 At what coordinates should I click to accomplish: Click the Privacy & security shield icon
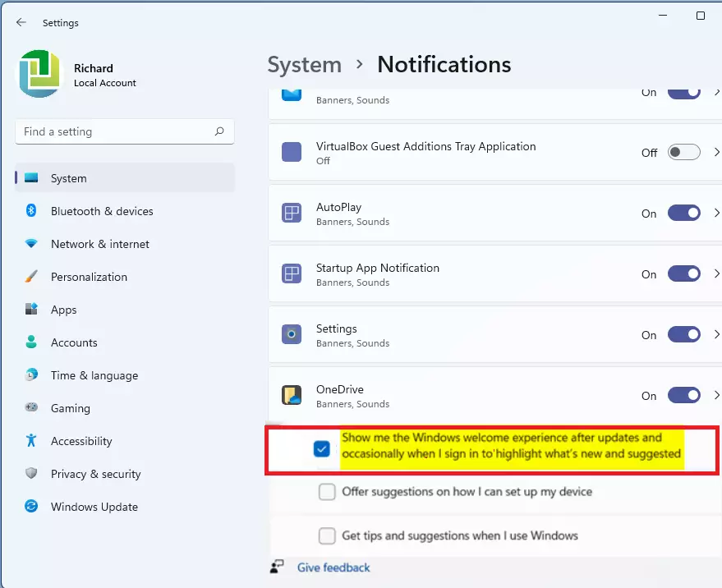[31, 474]
